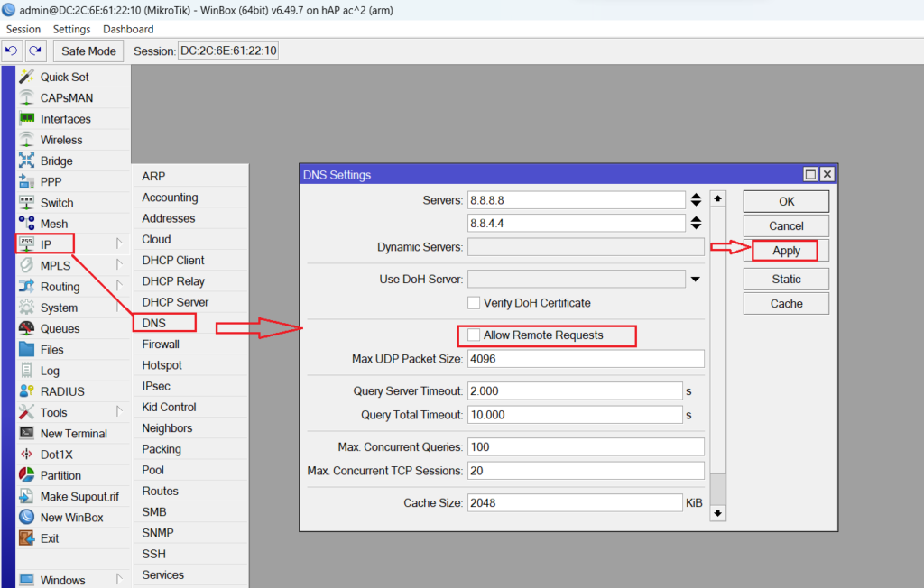This screenshot has width=924, height=588.
Task: Click the Redo arrow icon in toolbar
Action: pos(34,51)
